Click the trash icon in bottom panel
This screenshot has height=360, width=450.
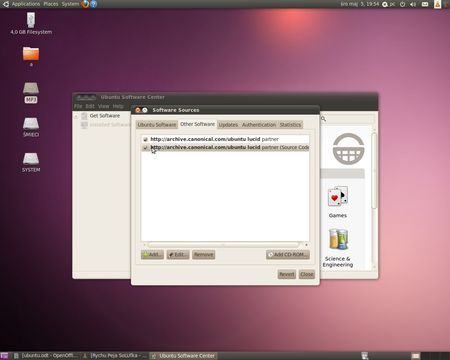coord(364,356)
